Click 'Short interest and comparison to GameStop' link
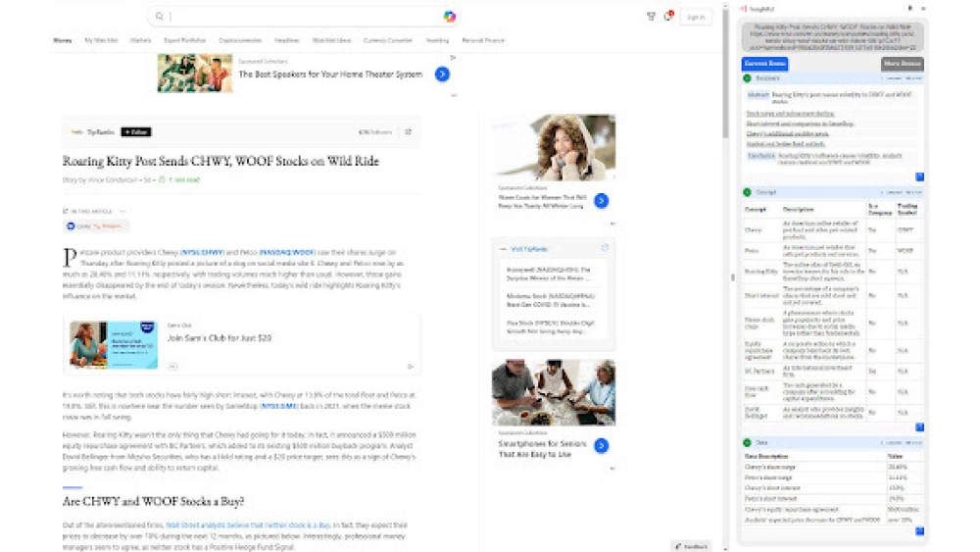 [800, 124]
